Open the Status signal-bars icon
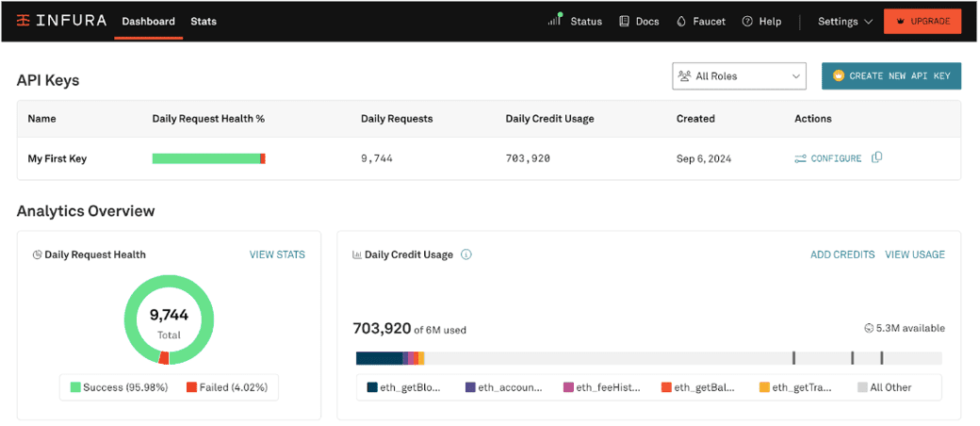This screenshot has height=426, width=980. point(555,20)
